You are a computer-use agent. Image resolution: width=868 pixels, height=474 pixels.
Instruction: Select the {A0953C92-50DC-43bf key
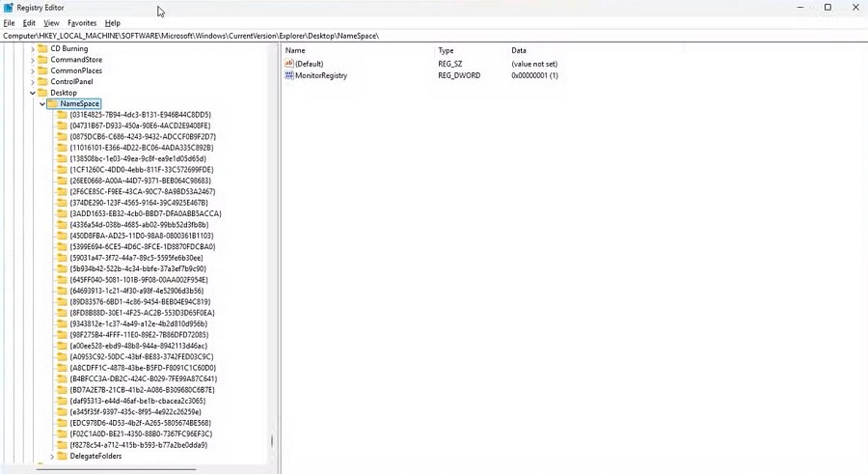[x=142, y=357]
